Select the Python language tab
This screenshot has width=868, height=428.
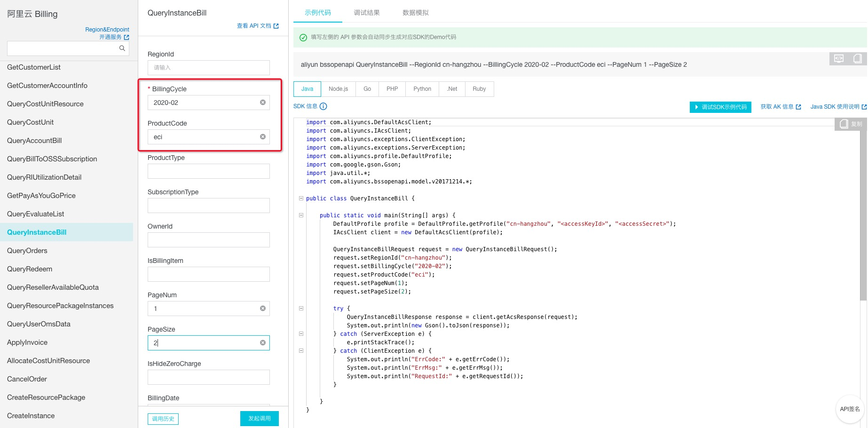point(422,89)
